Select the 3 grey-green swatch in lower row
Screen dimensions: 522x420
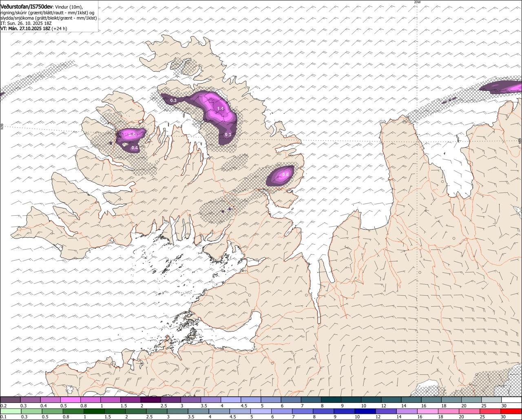click(x=177, y=411)
